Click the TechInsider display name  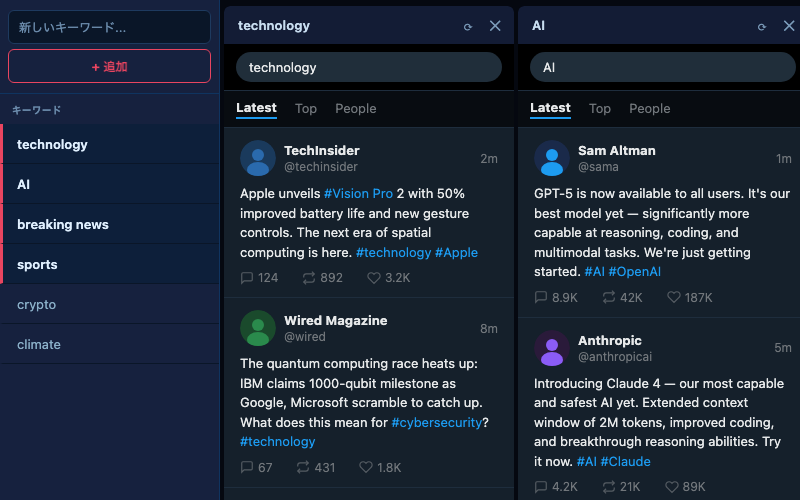point(321,151)
